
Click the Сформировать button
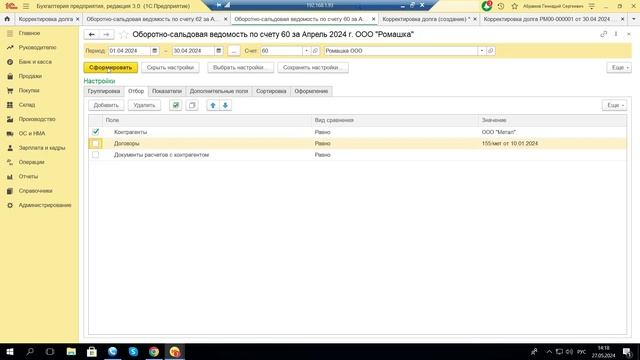click(111, 67)
